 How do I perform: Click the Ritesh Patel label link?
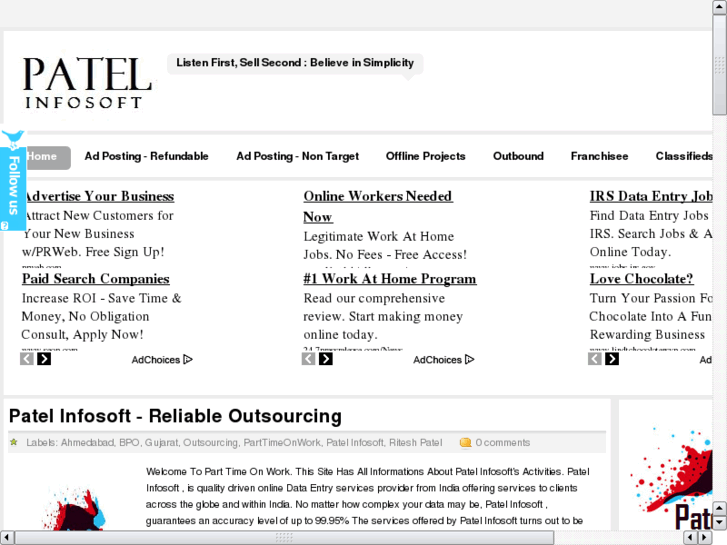415,443
